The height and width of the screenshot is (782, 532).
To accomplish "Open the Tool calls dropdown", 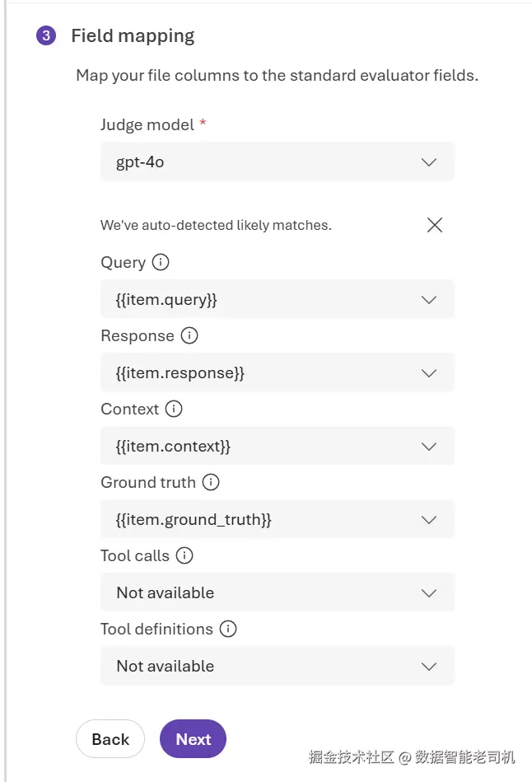I will [x=278, y=592].
